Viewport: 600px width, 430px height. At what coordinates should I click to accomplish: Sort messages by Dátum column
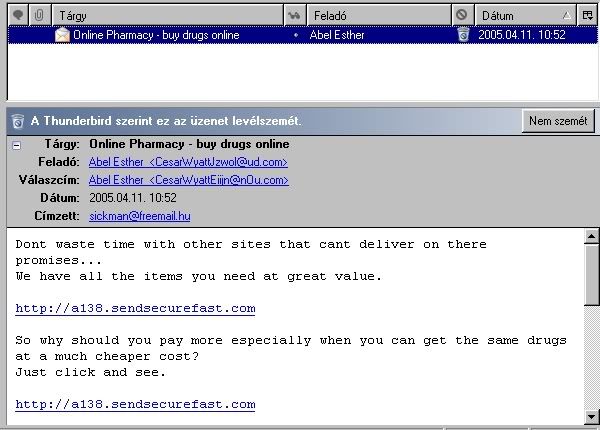point(525,15)
